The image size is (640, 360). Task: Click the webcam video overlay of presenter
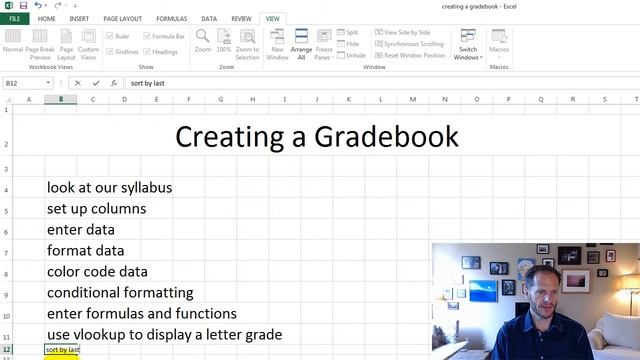(536, 301)
